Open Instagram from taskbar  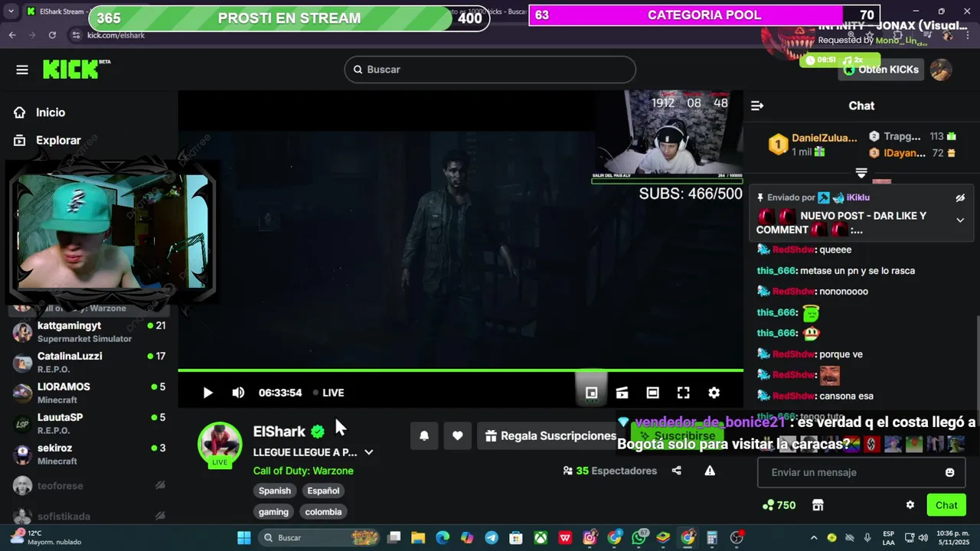point(590,538)
